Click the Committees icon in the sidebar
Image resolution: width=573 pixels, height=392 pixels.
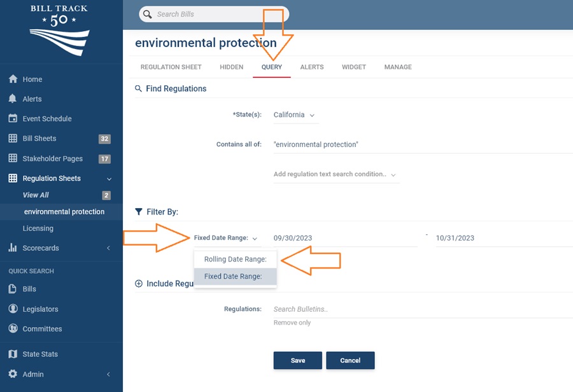coord(14,328)
